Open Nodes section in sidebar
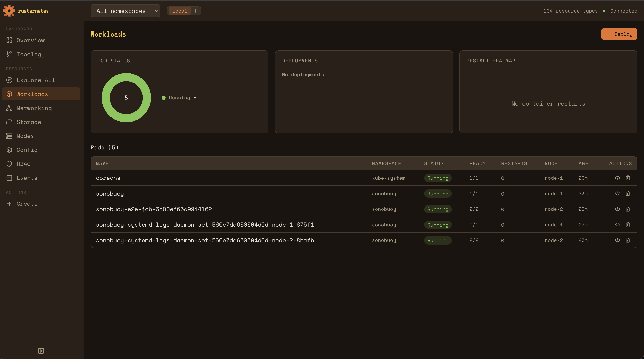Viewport: 644px width, 359px height. click(25, 136)
